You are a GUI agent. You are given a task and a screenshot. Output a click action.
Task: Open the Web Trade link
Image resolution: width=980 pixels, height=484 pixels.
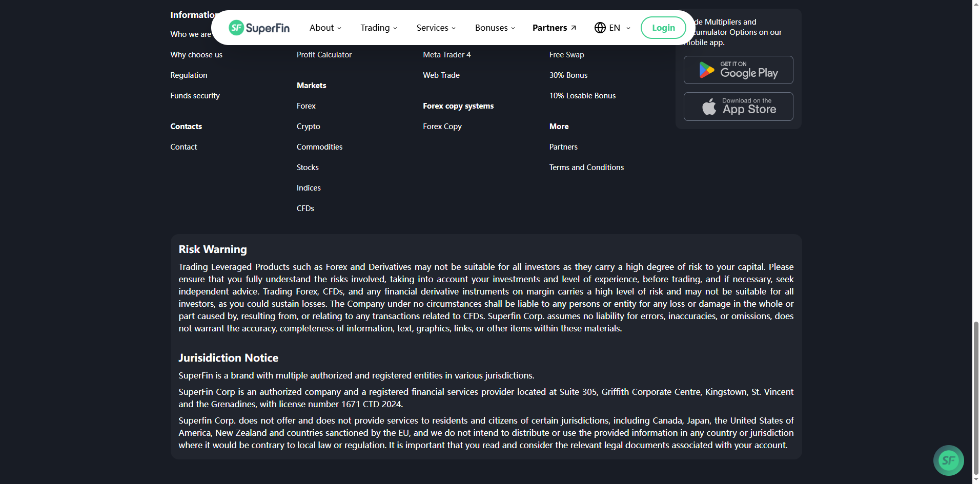click(441, 75)
